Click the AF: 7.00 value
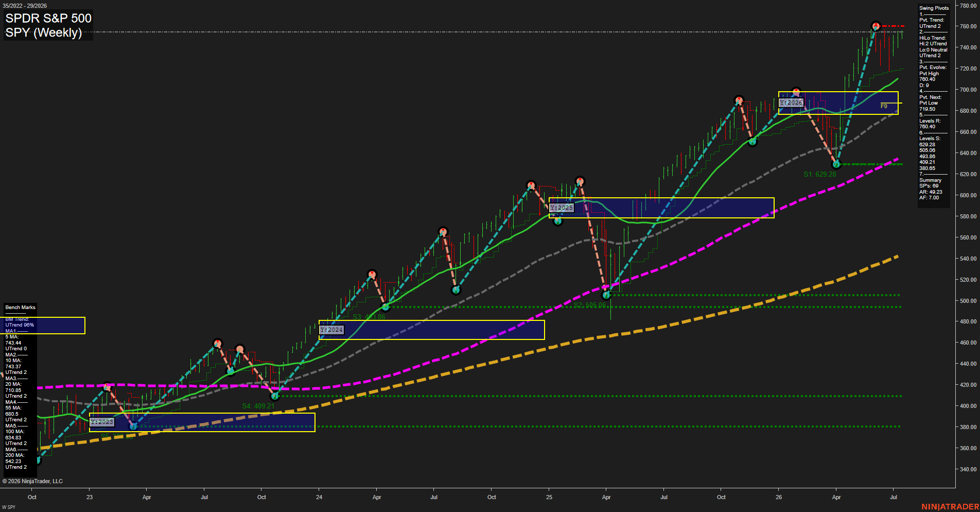The image size is (980, 512). tap(929, 198)
